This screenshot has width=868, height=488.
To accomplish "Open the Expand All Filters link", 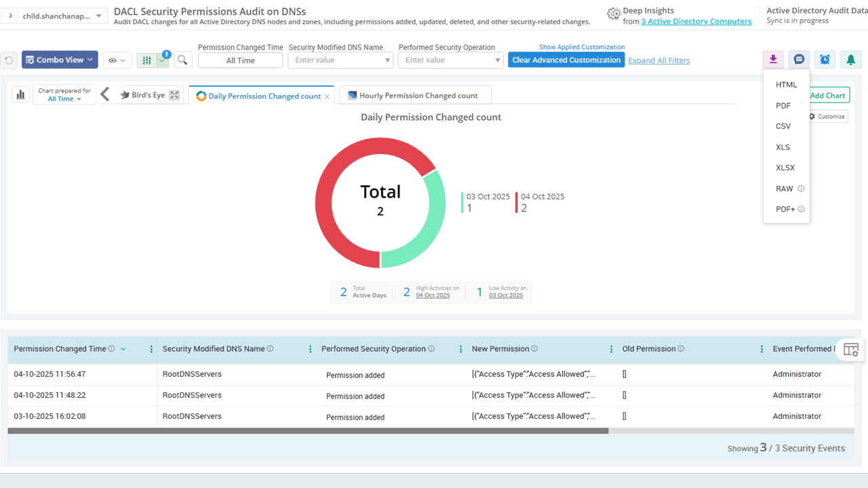I will click(x=658, y=60).
